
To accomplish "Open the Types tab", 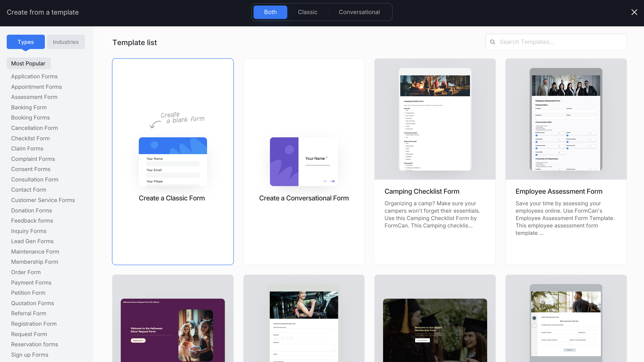I will [26, 42].
